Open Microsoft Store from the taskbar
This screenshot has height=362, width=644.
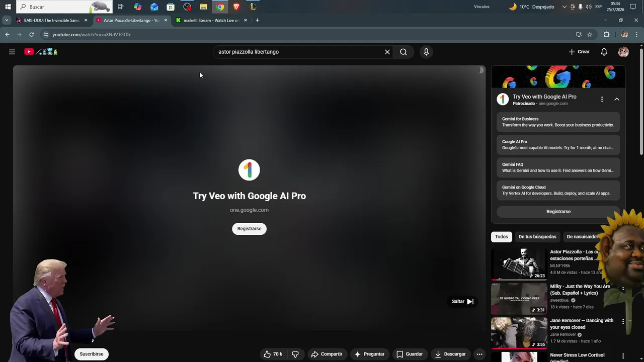[171, 7]
